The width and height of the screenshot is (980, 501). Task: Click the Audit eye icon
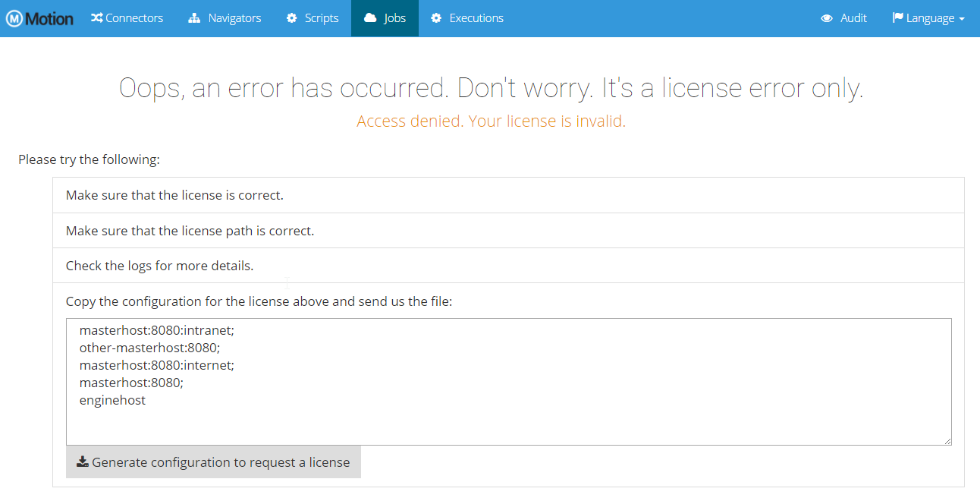(x=827, y=18)
